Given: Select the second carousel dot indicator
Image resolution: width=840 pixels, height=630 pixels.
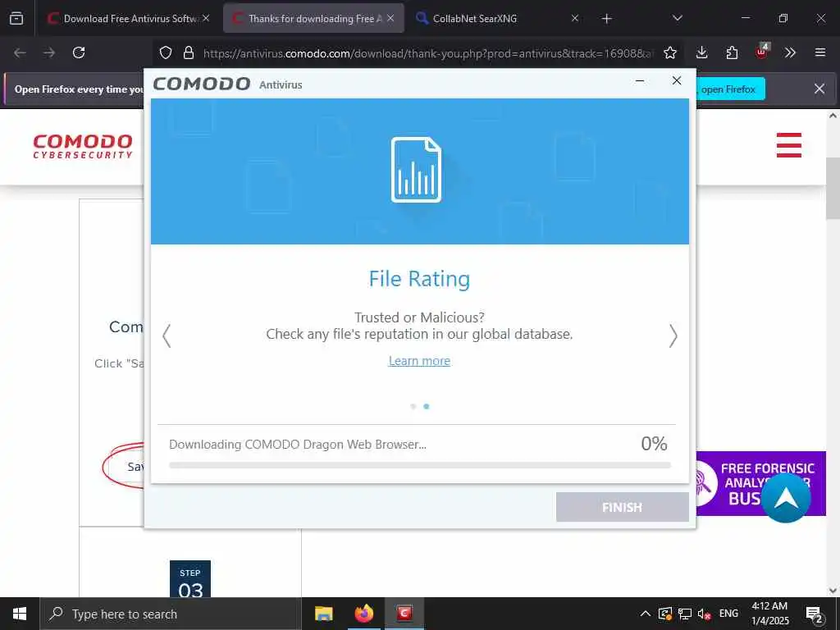Looking at the screenshot, I should [427, 407].
